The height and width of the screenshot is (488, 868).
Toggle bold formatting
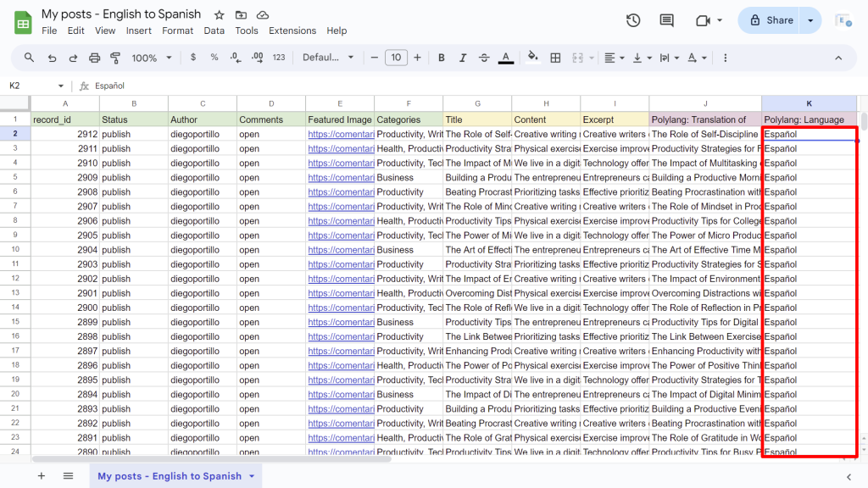click(441, 58)
